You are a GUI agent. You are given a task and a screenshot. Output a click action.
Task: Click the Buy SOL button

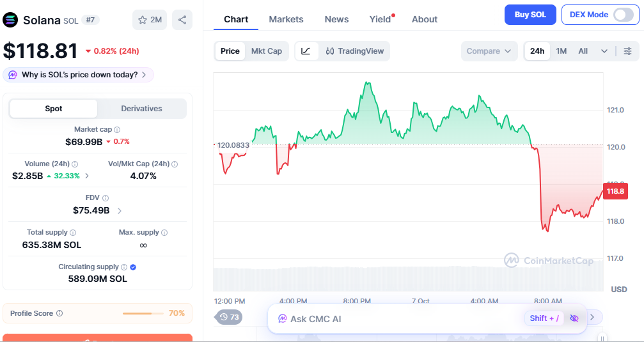pos(530,15)
